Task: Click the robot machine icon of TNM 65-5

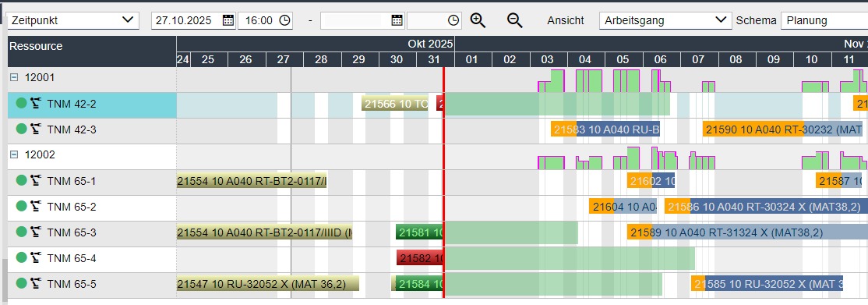Action: coord(37,283)
